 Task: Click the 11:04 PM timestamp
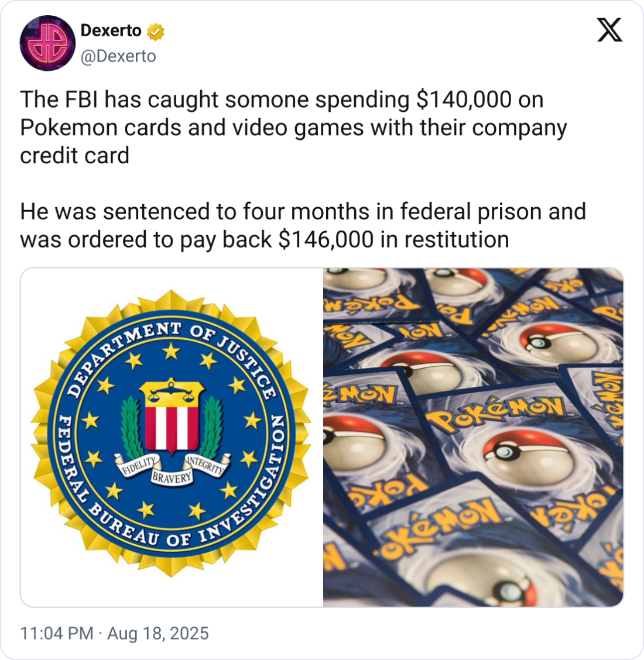(x=56, y=633)
